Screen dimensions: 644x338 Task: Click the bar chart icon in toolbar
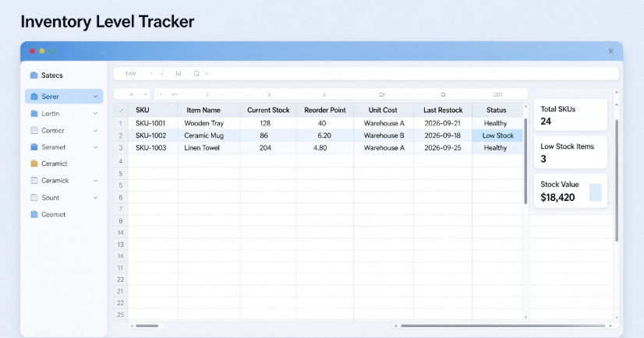[x=179, y=73]
